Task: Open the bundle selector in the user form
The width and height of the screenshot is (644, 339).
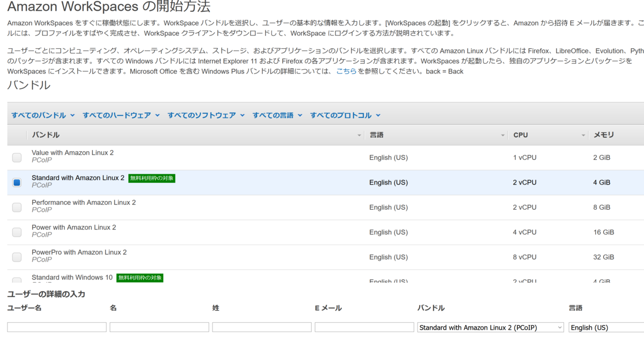Action: click(490, 327)
